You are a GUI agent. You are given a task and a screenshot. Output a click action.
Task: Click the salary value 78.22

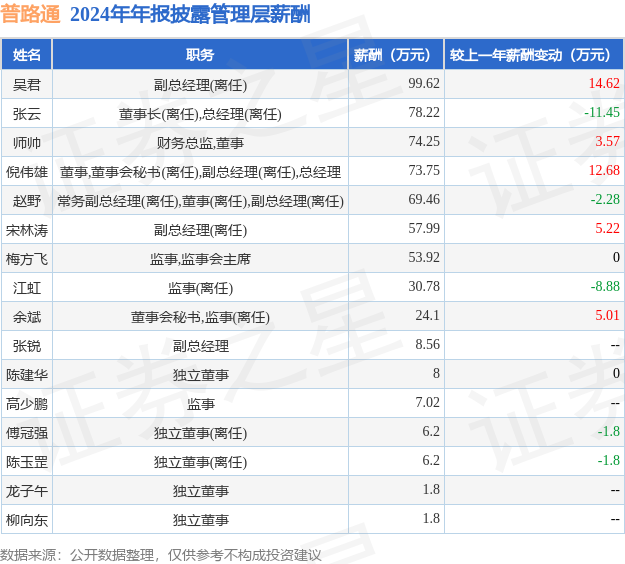coord(424,112)
